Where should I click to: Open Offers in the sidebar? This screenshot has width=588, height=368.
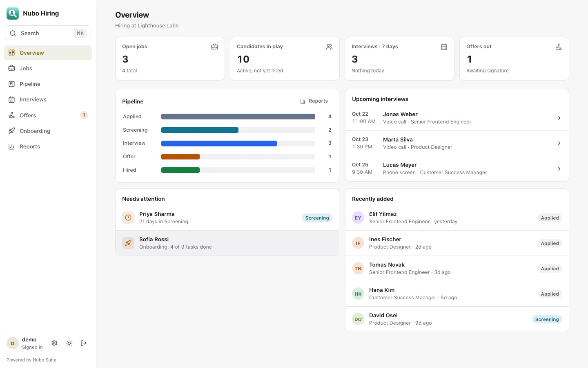coord(48,115)
